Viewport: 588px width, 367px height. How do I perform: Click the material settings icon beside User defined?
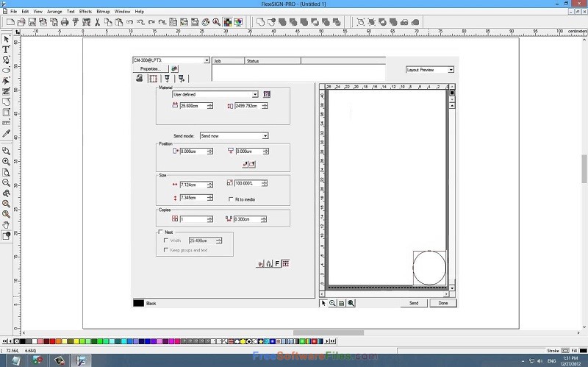pos(267,94)
